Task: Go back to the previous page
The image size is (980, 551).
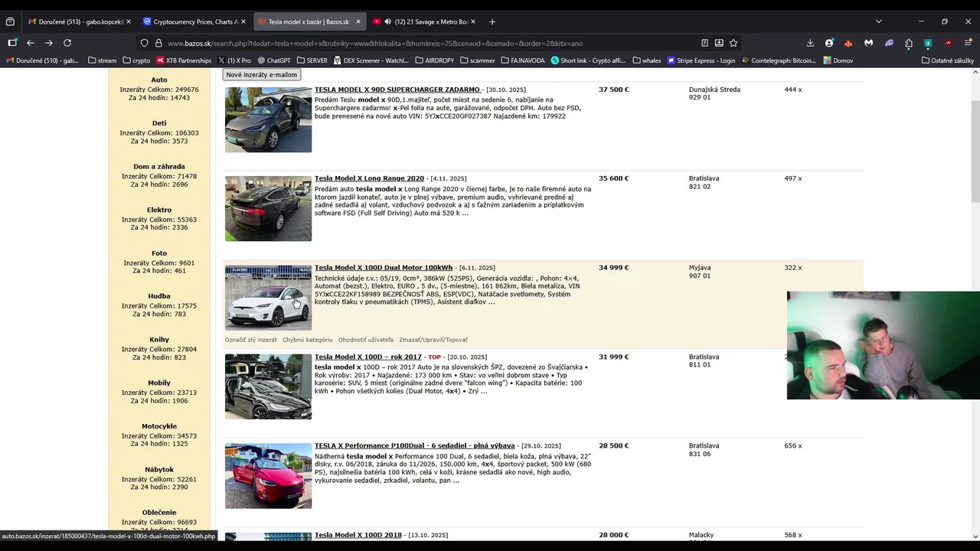Action: click(x=31, y=43)
